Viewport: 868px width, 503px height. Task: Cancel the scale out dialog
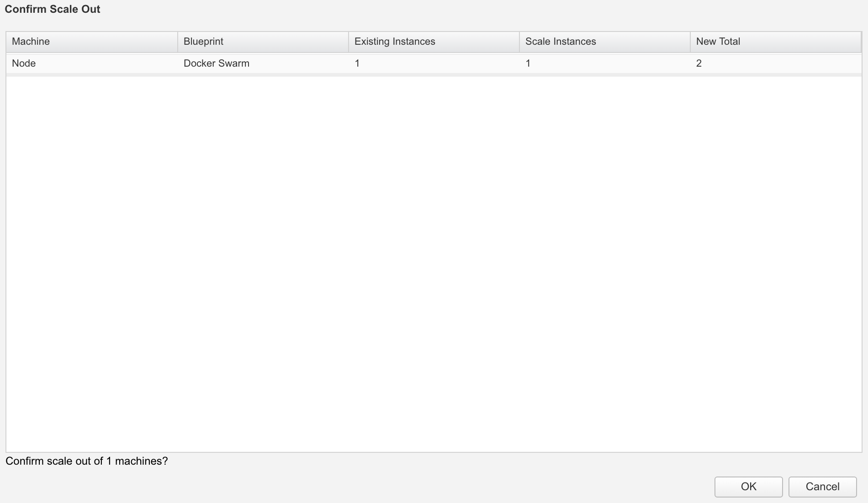tap(822, 487)
